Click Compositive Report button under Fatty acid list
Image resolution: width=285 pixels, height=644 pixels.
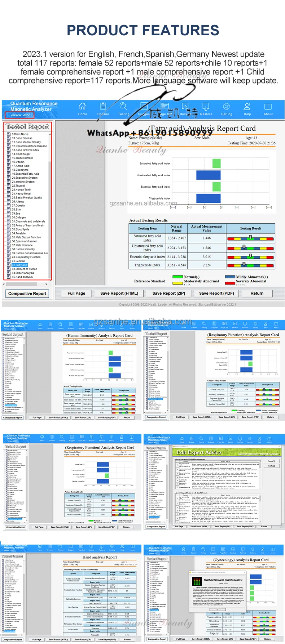coord(27,294)
